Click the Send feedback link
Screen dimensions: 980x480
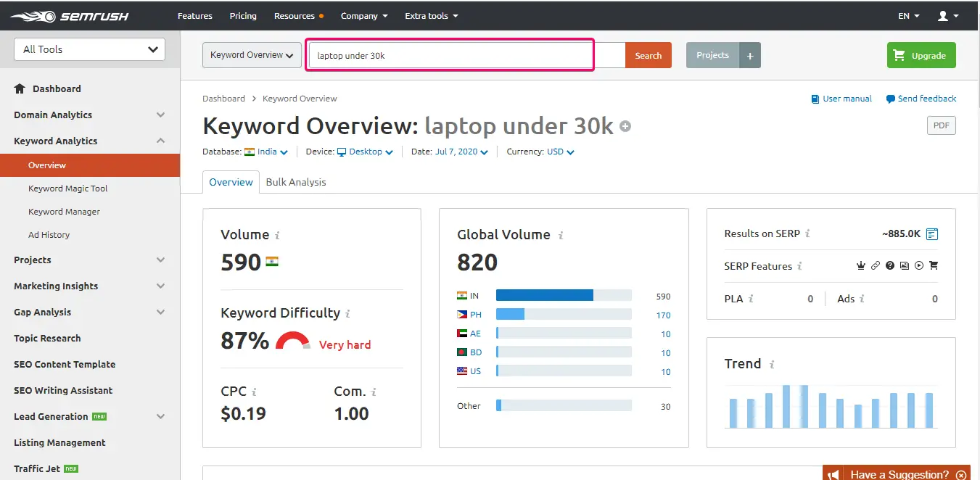pyautogui.click(x=921, y=99)
